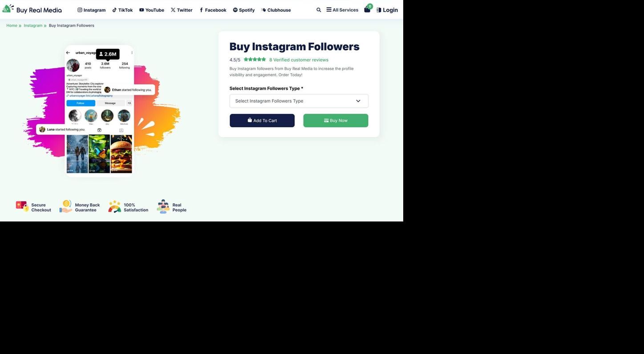The image size is (644, 354).
Task: Click the Add To Cart button
Action: coord(262,121)
